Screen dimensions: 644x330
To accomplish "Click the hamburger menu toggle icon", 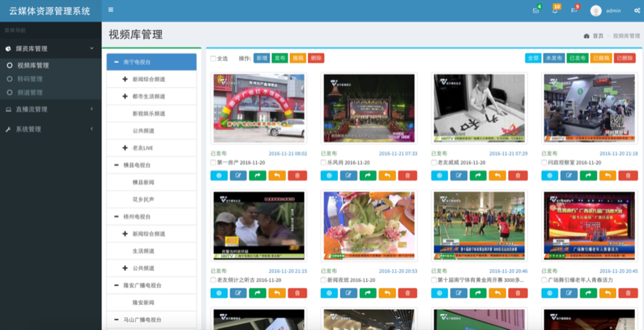I will (111, 10).
